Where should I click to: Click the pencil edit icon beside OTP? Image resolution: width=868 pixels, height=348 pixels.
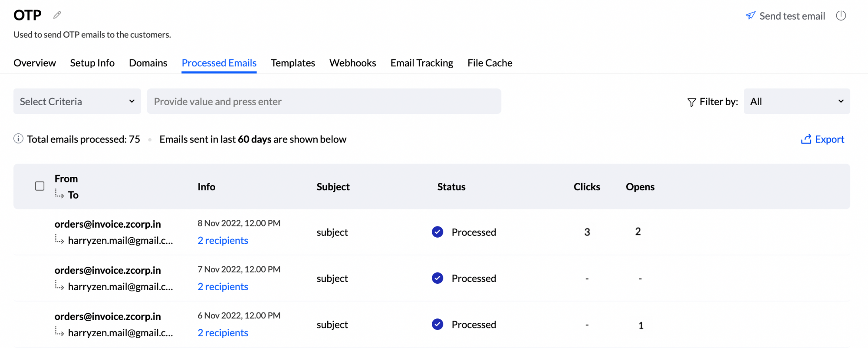57,15
